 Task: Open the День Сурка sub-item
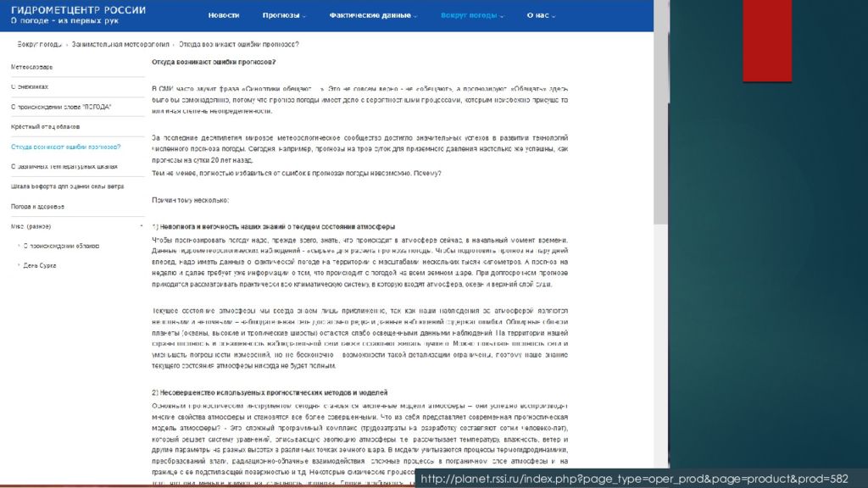pos(40,265)
